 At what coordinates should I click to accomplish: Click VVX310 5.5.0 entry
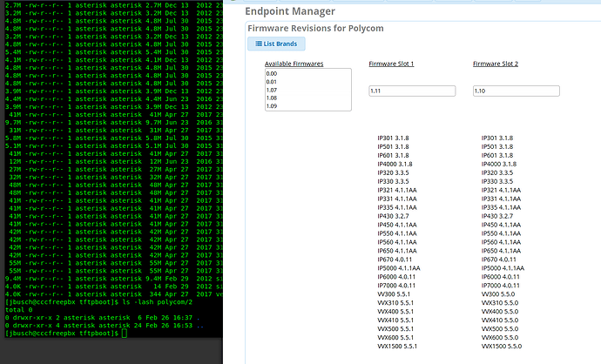[500, 303]
